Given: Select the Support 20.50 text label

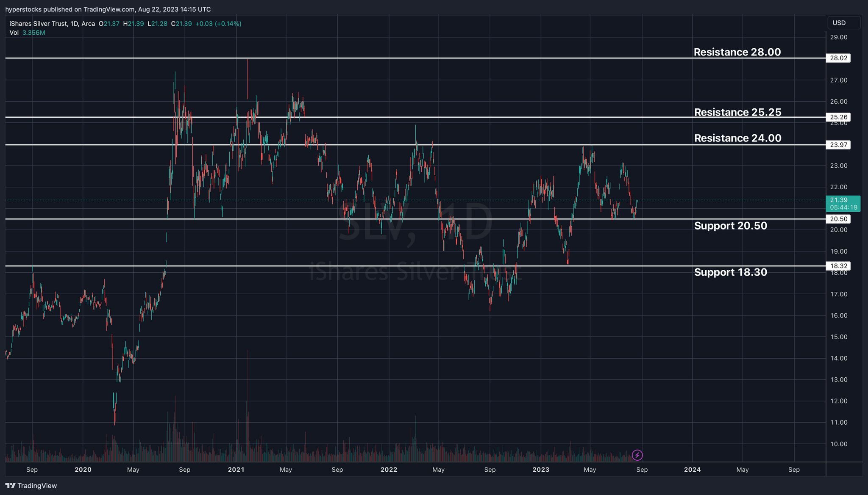Looking at the screenshot, I should pos(730,226).
